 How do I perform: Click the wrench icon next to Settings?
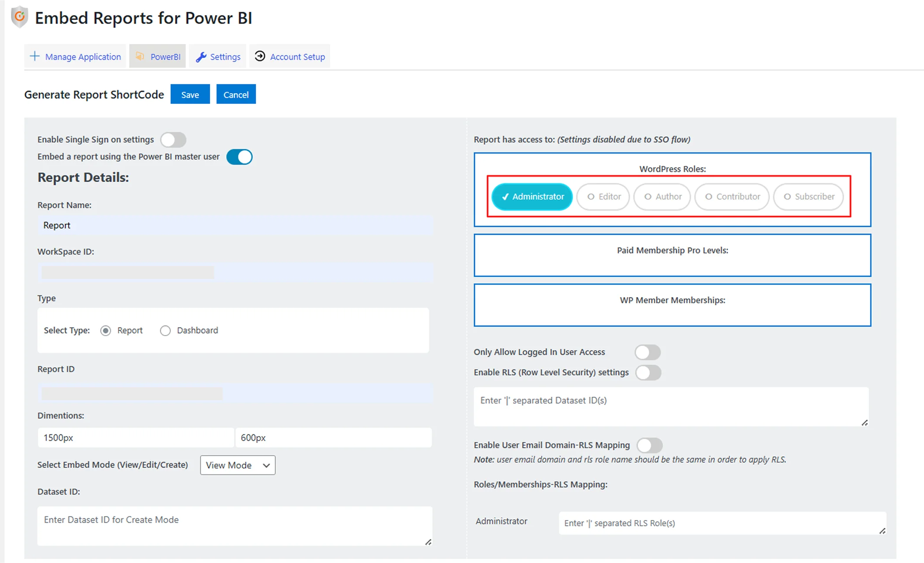pyautogui.click(x=201, y=57)
